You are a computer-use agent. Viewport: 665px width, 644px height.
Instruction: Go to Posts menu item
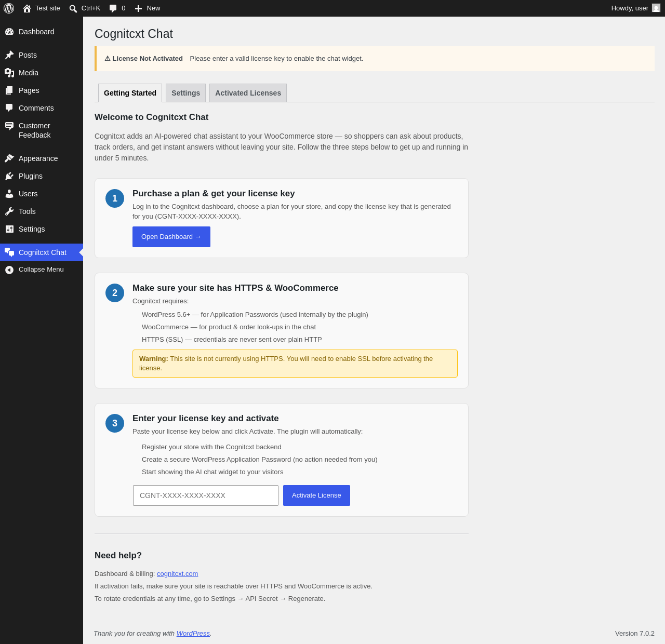point(42,55)
